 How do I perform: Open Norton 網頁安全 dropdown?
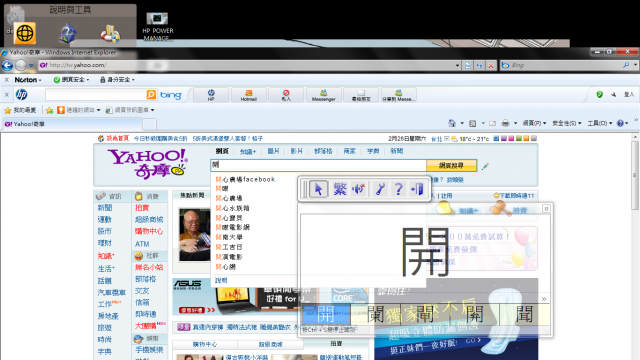click(71, 80)
